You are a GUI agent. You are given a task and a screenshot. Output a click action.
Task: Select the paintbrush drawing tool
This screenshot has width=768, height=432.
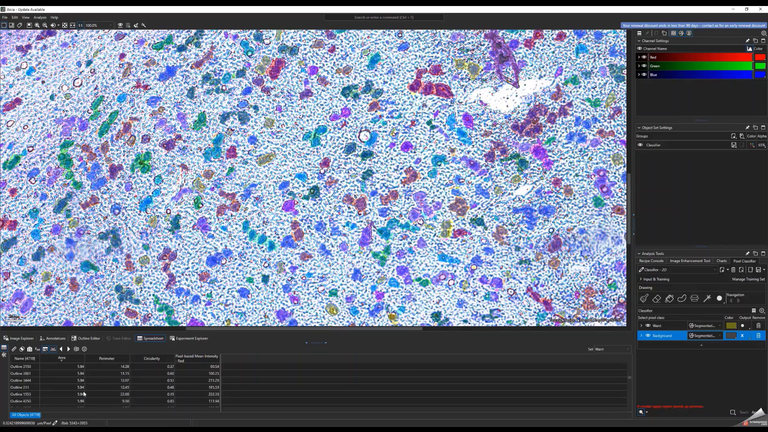tap(644, 298)
